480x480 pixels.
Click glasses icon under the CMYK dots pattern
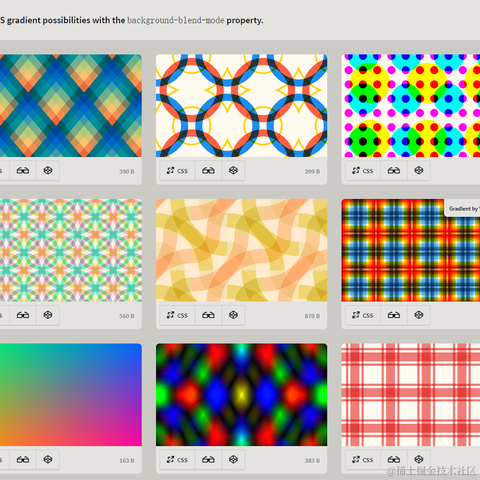(394, 171)
